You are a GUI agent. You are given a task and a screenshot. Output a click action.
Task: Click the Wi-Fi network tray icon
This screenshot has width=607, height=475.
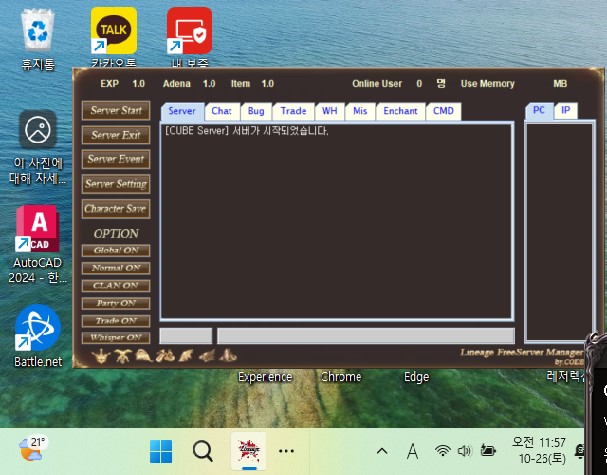[x=442, y=451]
